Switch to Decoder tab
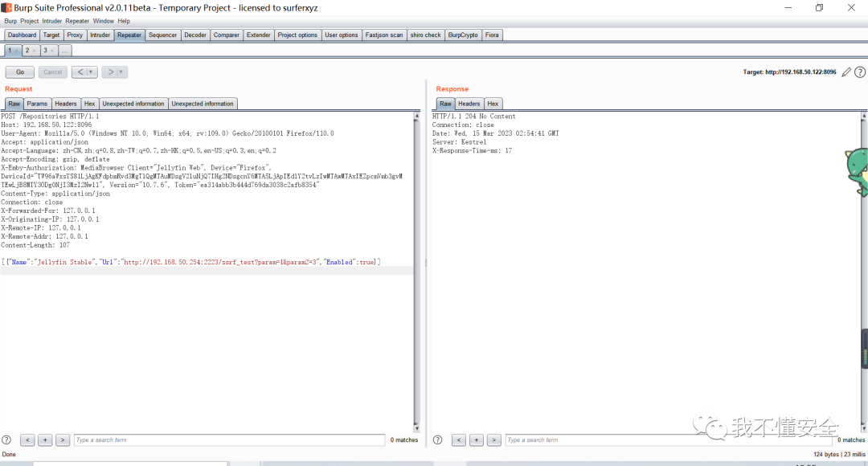The image size is (868, 466). (x=195, y=35)
